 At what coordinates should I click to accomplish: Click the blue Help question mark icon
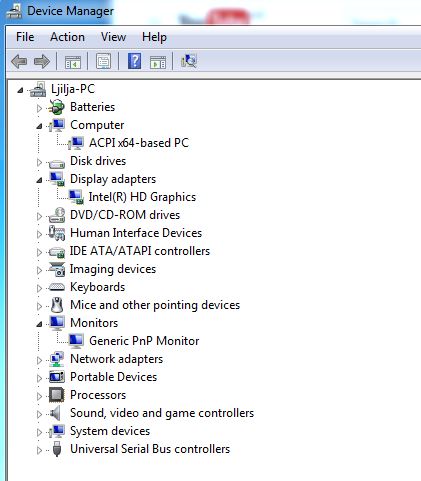[134, 61]
